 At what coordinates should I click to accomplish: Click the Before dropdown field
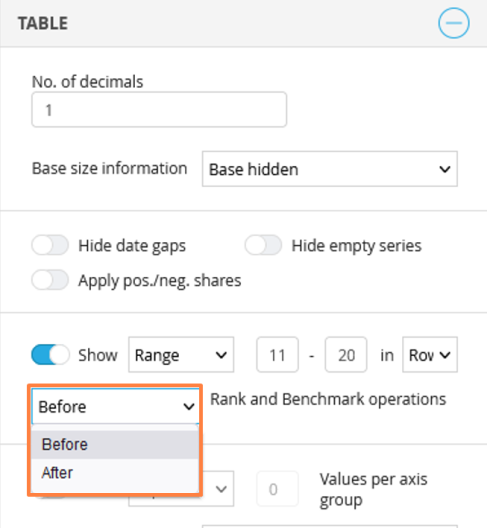point(115,406)
